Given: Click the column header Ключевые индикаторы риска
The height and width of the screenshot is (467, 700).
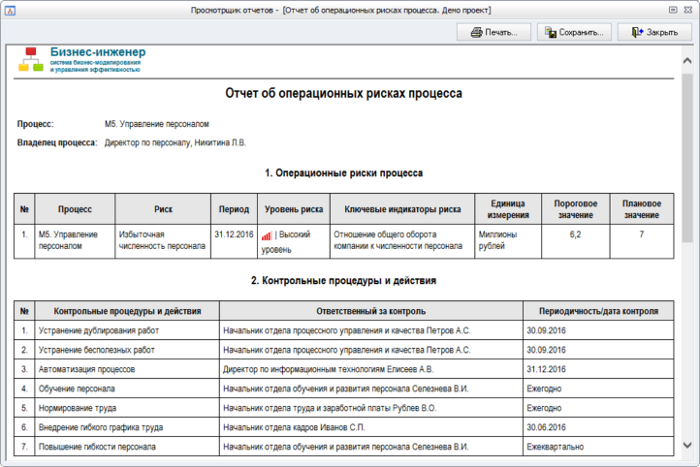Looking at the screenshot, I should point(402,209).
